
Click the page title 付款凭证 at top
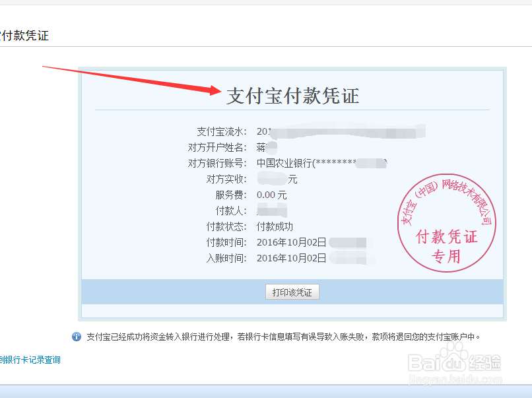(24, 35)
